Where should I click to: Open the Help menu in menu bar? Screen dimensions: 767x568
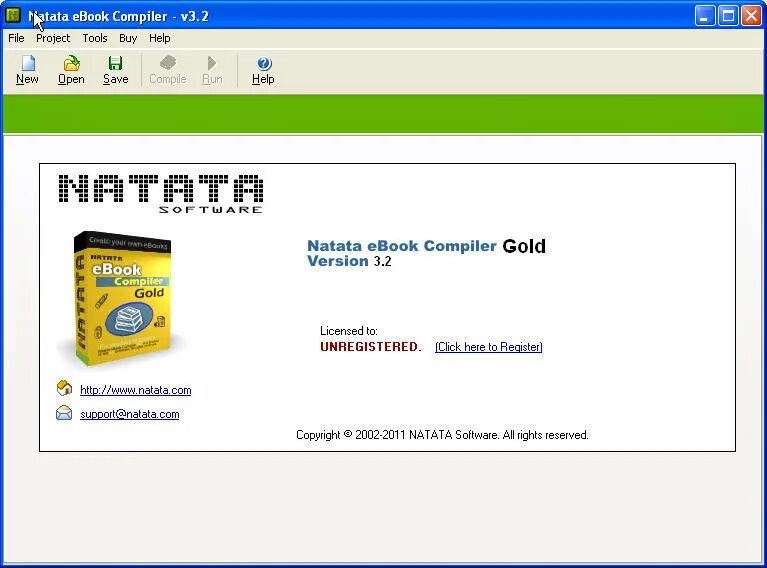(159, 38)
